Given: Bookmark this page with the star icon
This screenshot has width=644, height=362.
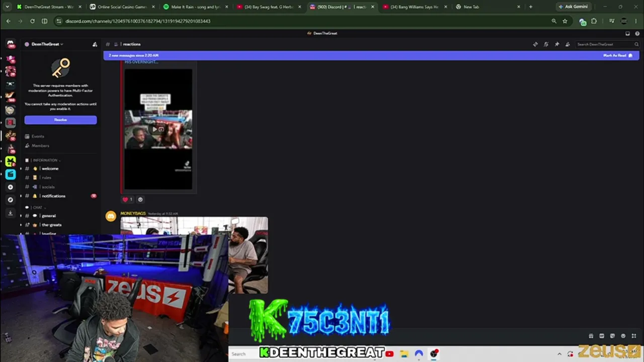Looking at the screenshot, I should point(565,21).
